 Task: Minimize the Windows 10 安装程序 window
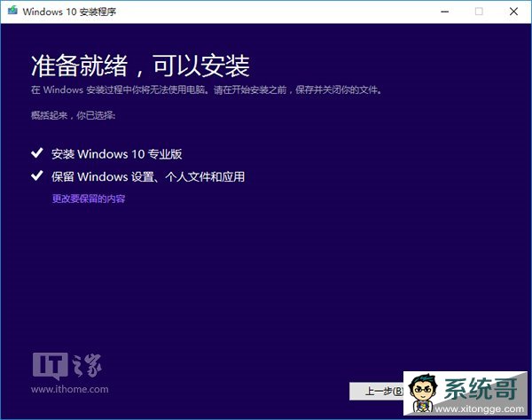click(x=445, y=12)
